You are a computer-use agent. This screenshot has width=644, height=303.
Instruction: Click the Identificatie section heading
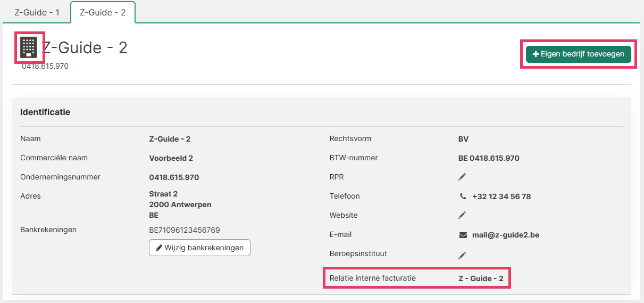click(x=45, y=112)
